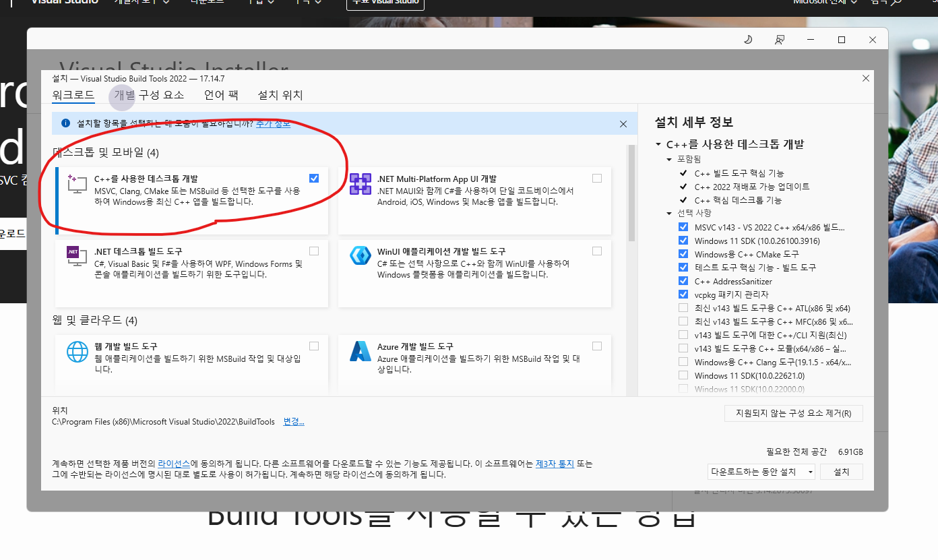938x560 pixels.
Task: Enable Windows용 C++ Clang 도구 option
Action: 683,362
